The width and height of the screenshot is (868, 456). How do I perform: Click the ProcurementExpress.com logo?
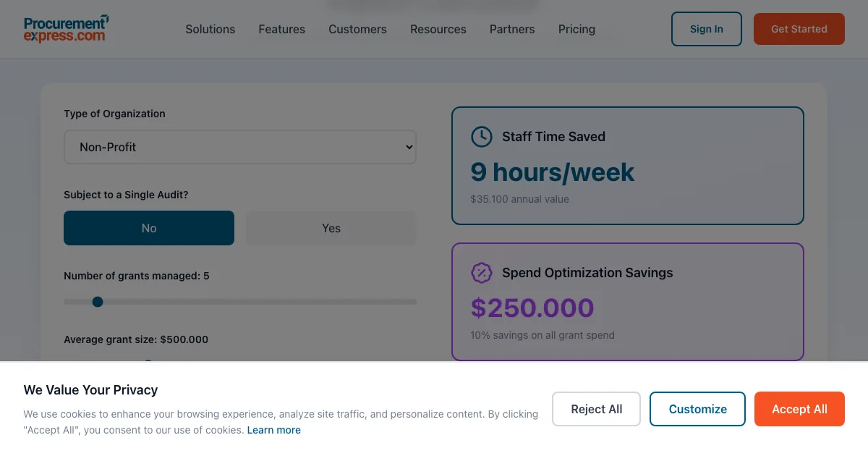tap(67, 29)
